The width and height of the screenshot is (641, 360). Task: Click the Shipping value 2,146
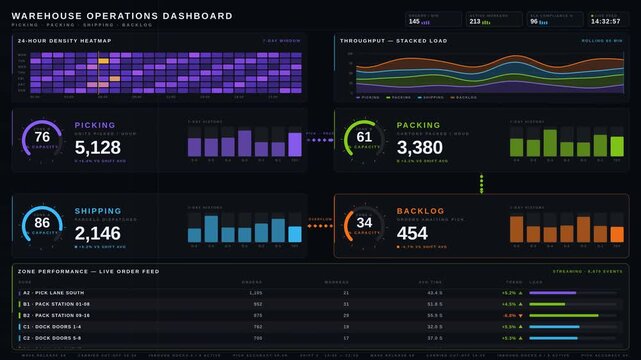tap(98, 233)
